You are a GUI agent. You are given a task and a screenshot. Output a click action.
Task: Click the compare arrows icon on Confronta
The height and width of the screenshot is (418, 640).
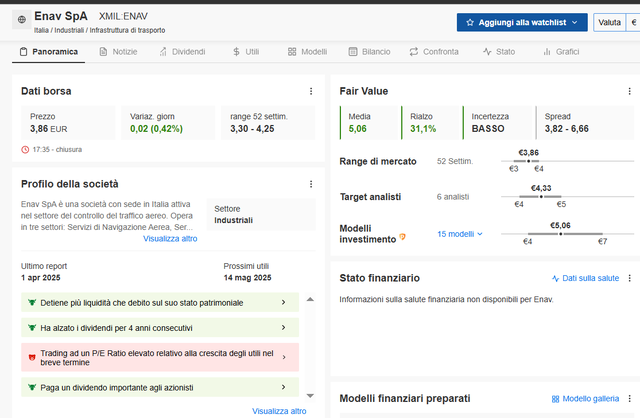pyautogui.click(x=414, y=52)
